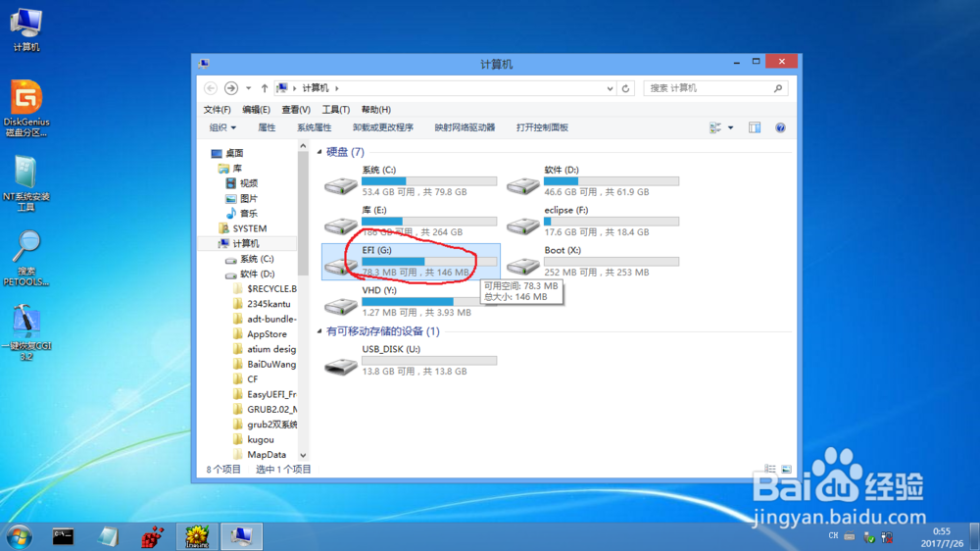Go up one folder level

(x=265, y=88)
